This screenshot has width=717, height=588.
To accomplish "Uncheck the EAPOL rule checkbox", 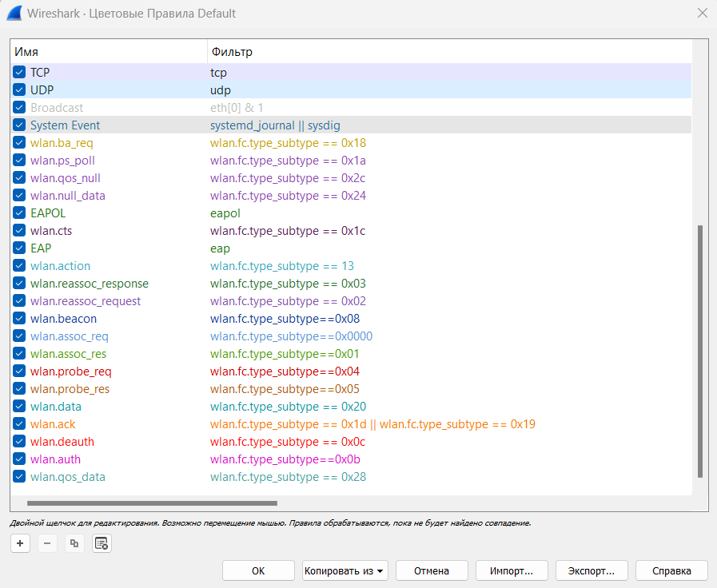I will [19, 213].
